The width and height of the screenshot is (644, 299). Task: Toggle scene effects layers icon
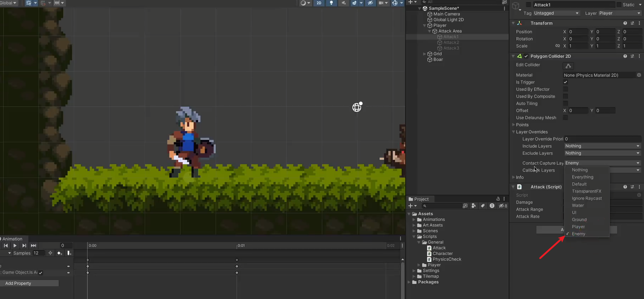(354, 3)
